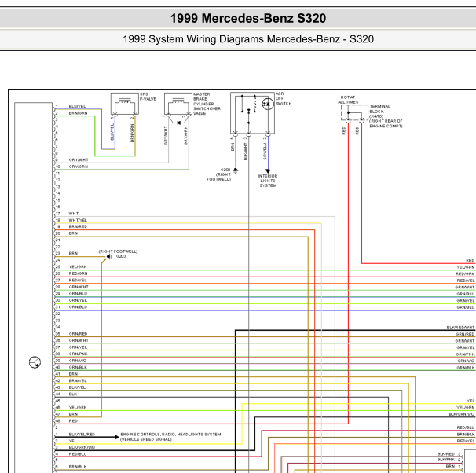Image resolution: width=476 pixels, height=473 pixels.
Task: Click pin 42 'BRN/YEL' wire label
Action: (x=78, y=380)
